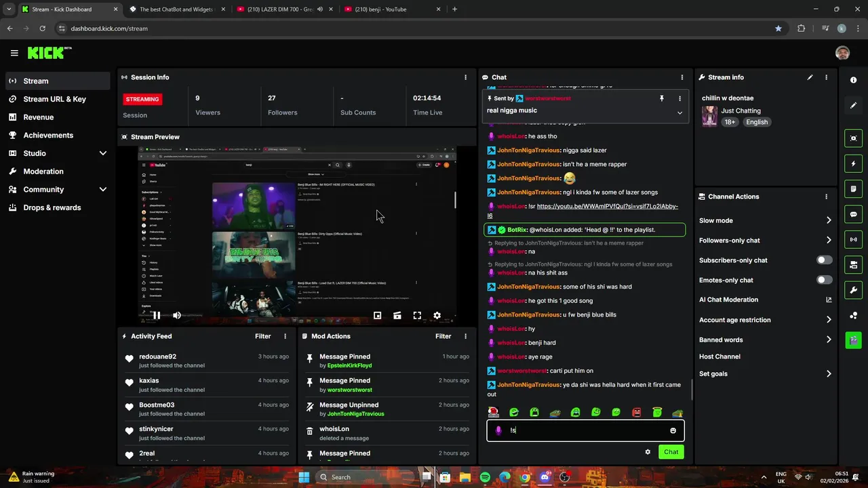The height and width of the screenshot is (488, 868).
Task: Click the wrench icon in right sidebar
Action: [853, 290]
